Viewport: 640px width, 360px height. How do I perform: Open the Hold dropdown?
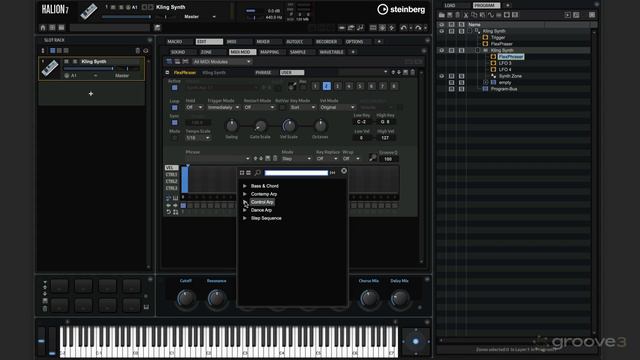[x=194, y=107]
